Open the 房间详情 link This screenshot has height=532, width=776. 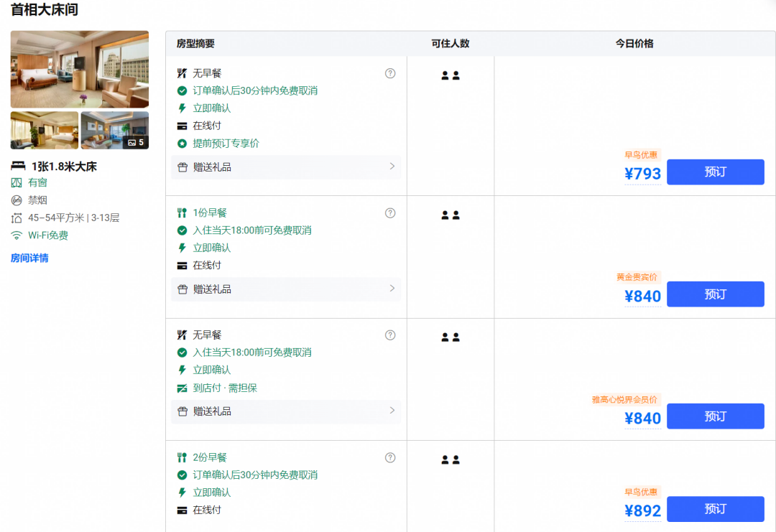[x=29, y=258]
